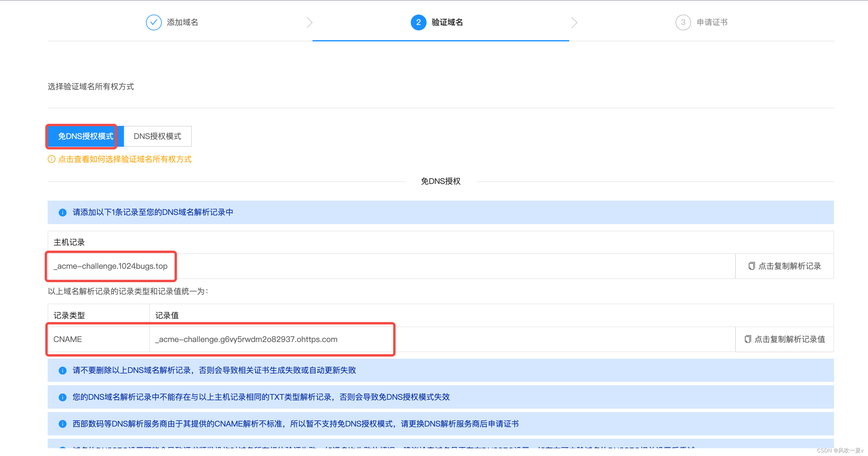
Task: Click the info icon beside 请不要删除以上DNS域名解析记录
Action: coord(62,370)
